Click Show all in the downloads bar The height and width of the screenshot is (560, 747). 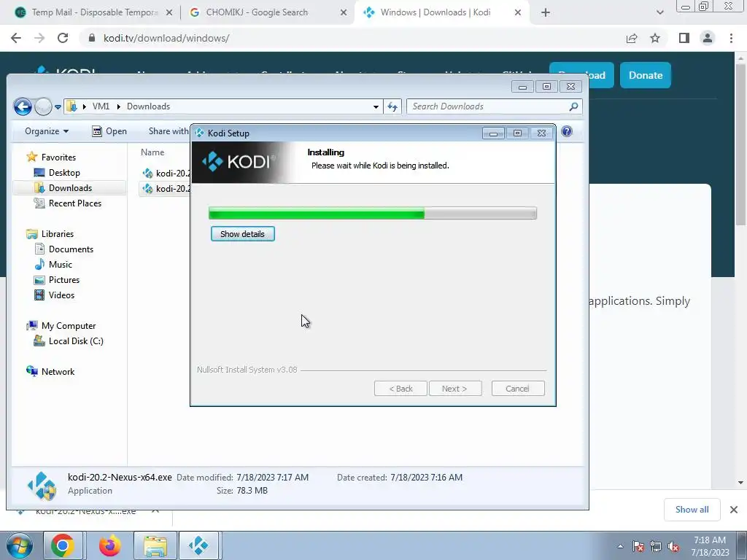692,510
